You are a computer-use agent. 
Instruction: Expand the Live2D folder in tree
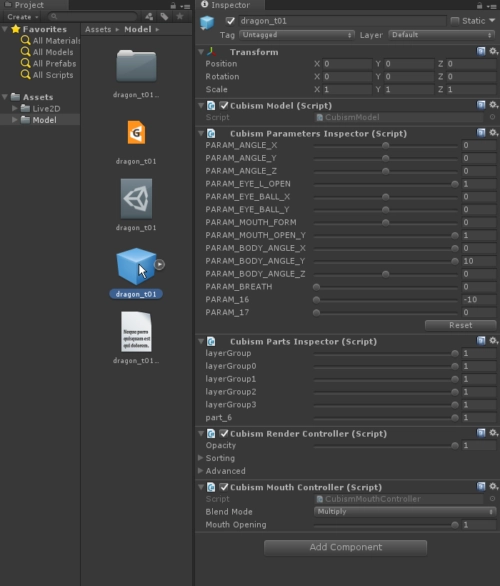(15, 108)
